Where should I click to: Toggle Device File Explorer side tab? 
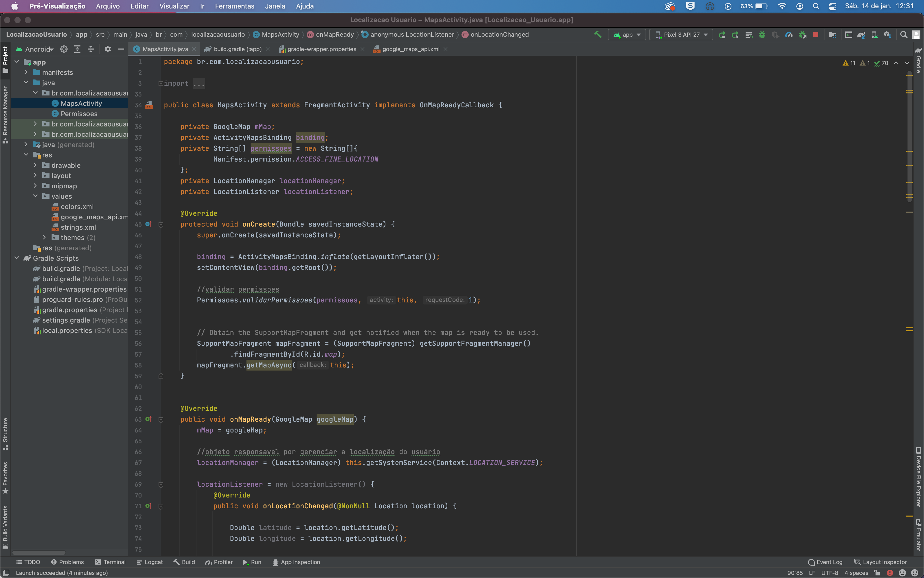(919, 477)
